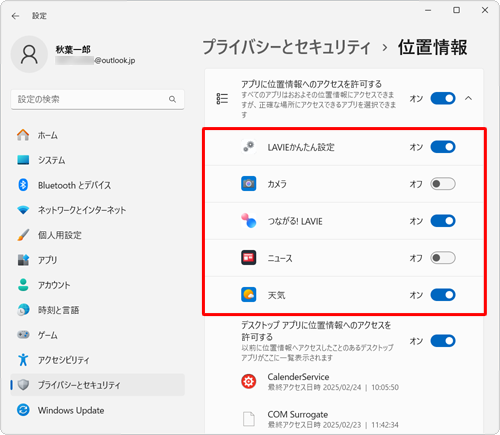The width and height of the screenshot is (500, 435).
Task: Turn off location for 天気
Action: tap(443, 295)
